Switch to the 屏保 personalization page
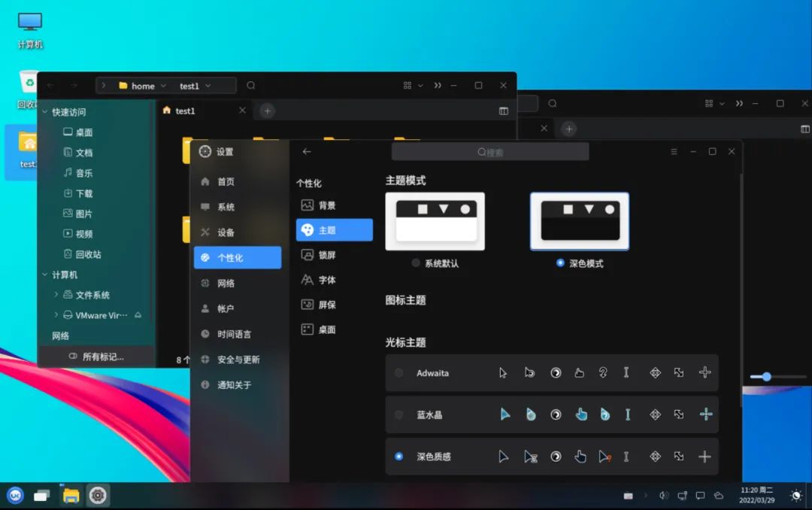 click(335, 305)
